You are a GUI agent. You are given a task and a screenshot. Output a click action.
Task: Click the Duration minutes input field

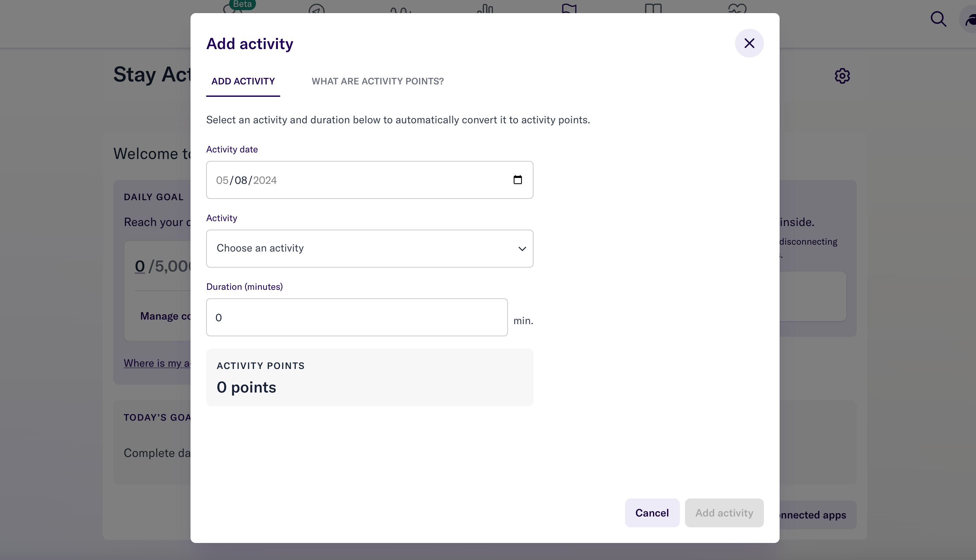pos(356,317)
